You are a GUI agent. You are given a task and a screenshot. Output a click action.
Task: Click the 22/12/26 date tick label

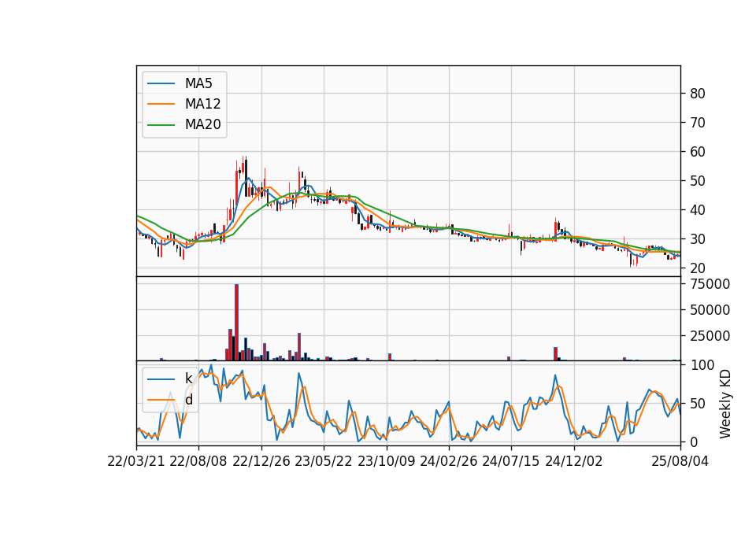pos(261,461)
